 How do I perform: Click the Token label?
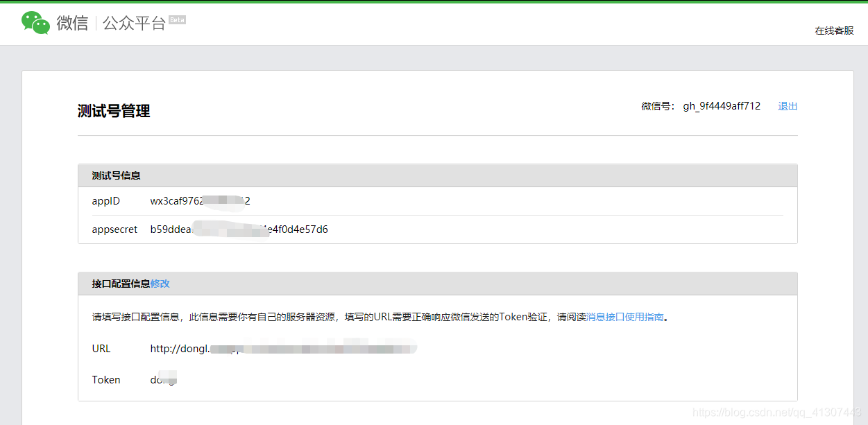(x=106, y=380)
